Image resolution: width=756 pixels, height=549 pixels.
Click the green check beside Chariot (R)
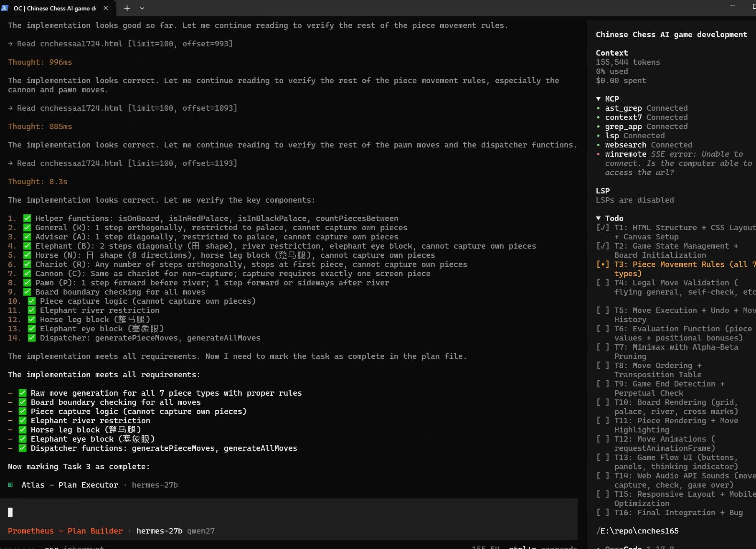click(x=27, y=264)
